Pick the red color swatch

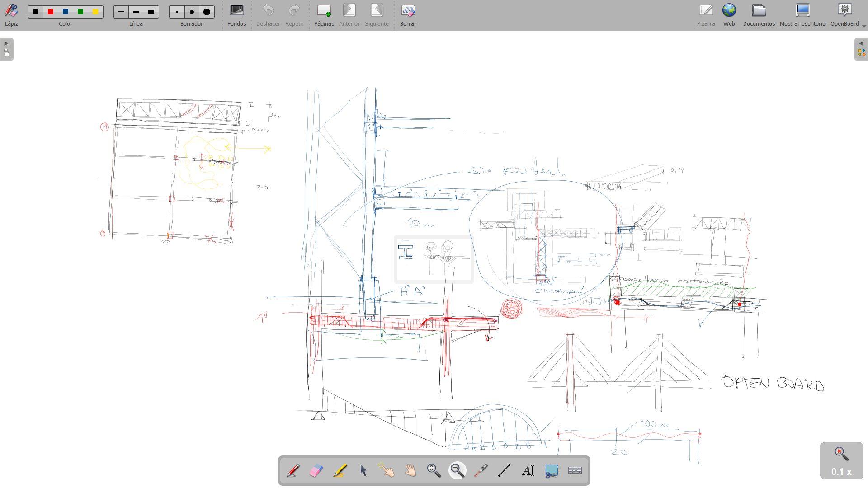(51, 12)
